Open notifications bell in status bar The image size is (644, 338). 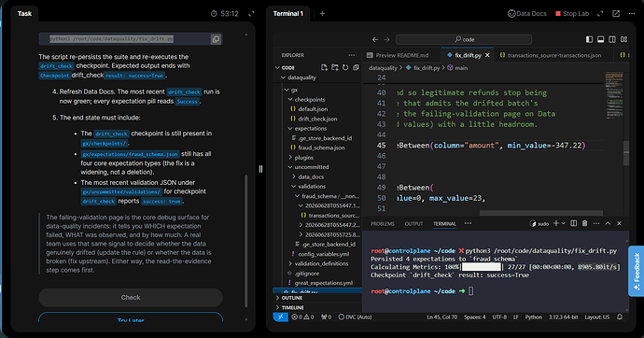620,317
